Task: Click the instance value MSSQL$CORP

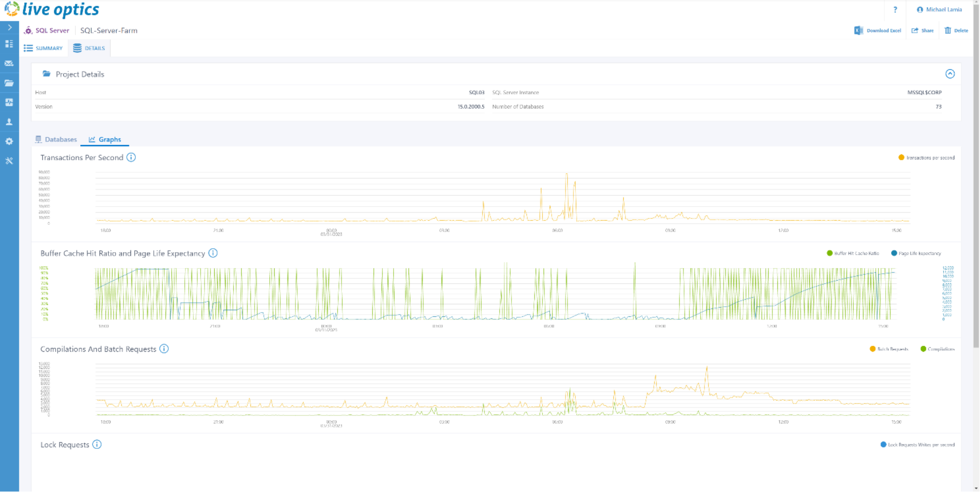Action: (924, 92)
